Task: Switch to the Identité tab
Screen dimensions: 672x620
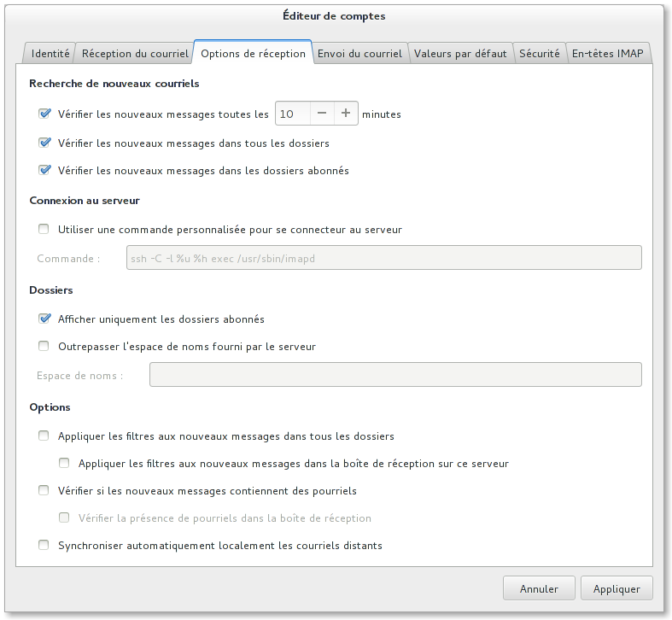Action: coord(50,53)
